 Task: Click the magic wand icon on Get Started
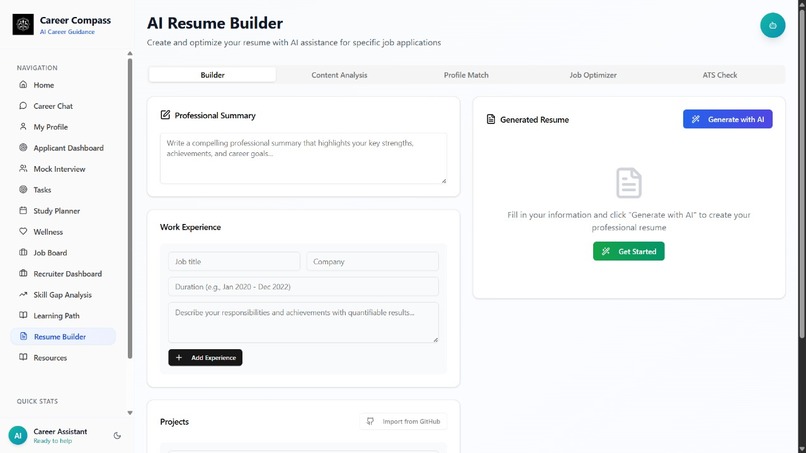[606, 251]
